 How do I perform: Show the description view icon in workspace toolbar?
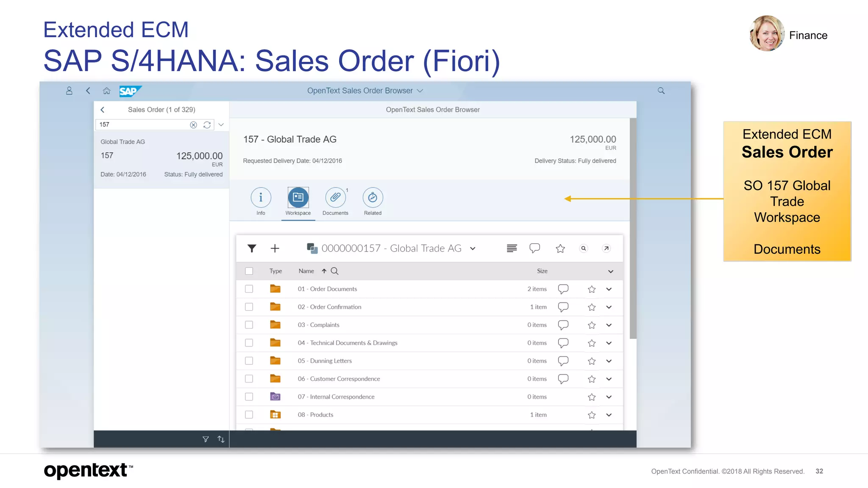pyautogui.click(x=512, y=248)
